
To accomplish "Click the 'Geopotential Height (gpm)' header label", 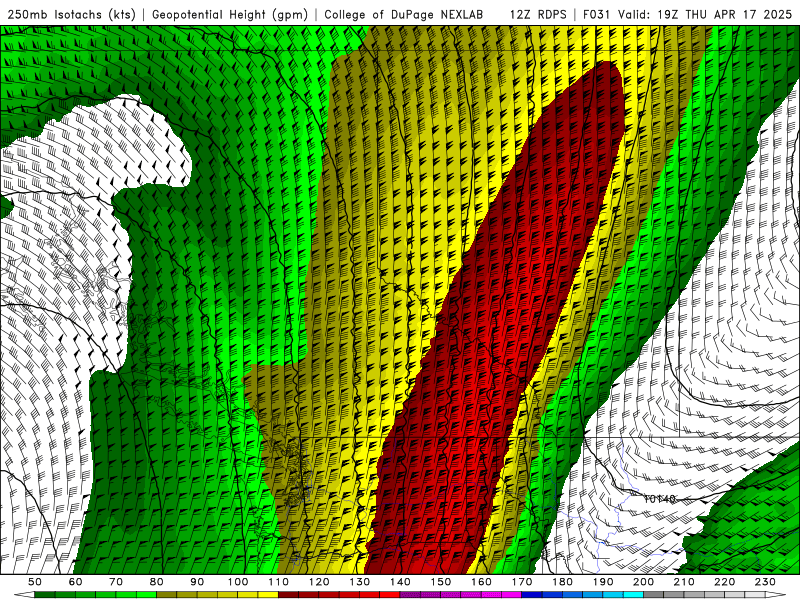I will tap(230, 14).
